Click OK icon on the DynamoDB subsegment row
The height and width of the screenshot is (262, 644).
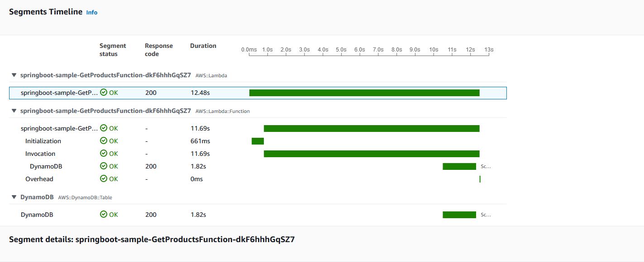click(x=104, y=166)
